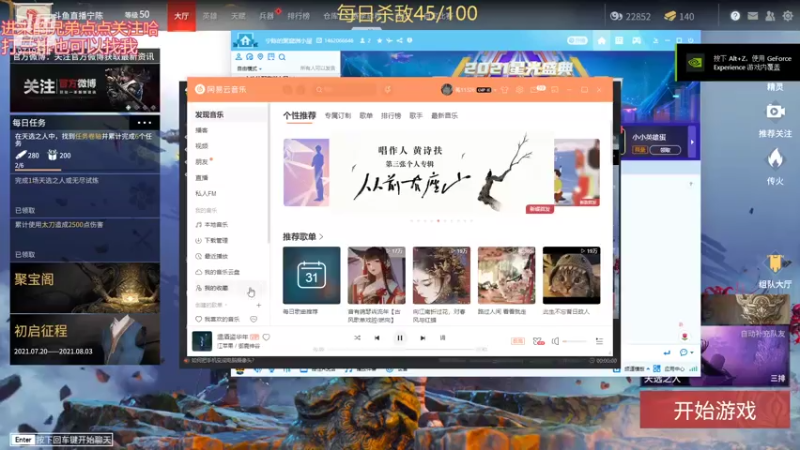
Task: Open lyrics (词) button in player bar
Action: [x=442, y=338]
